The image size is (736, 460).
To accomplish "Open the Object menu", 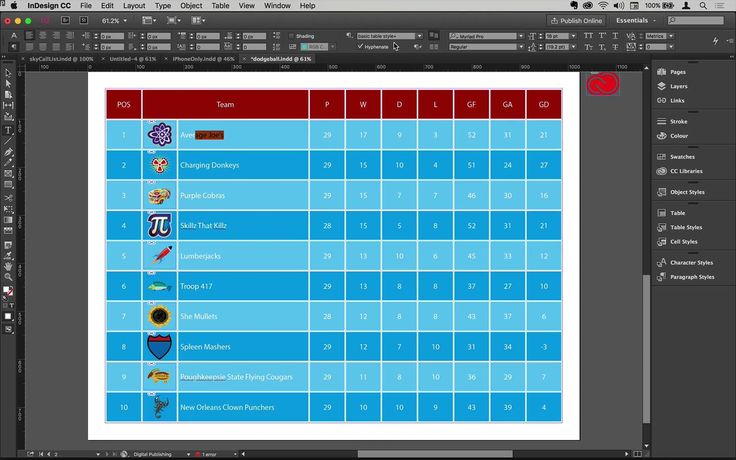I will [191, 6].
